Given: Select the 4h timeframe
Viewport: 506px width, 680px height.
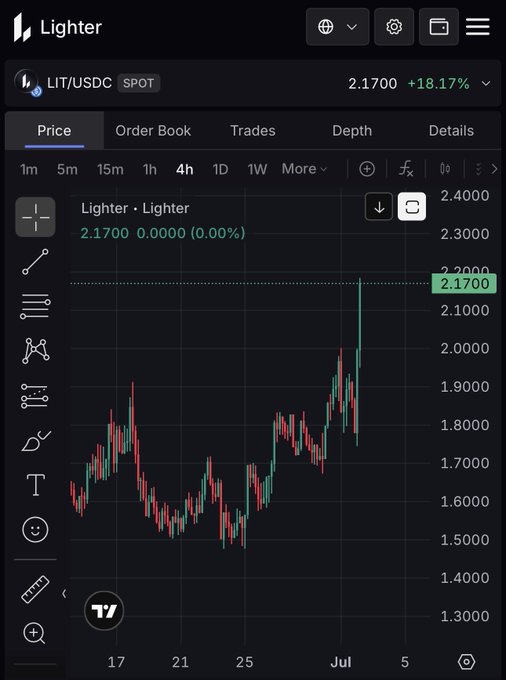Looking at the screenshot, I should [x=184, y=169].
